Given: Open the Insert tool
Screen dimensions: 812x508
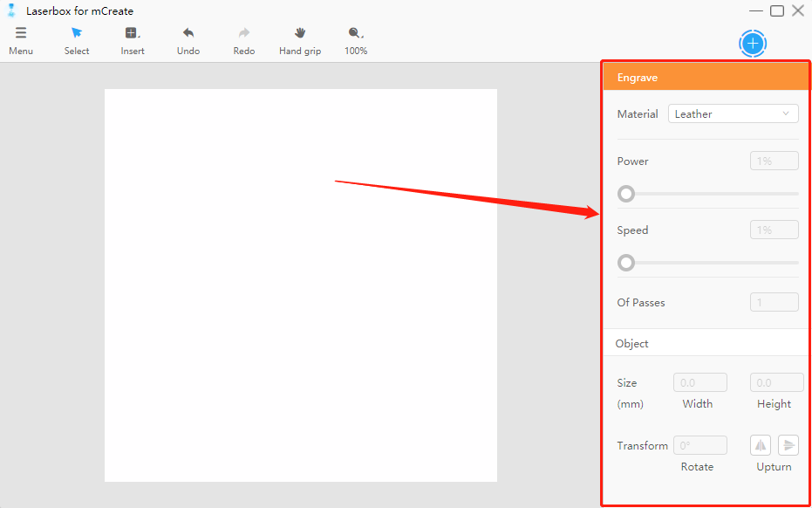Looking at the screenshot, I should [132, 33].
